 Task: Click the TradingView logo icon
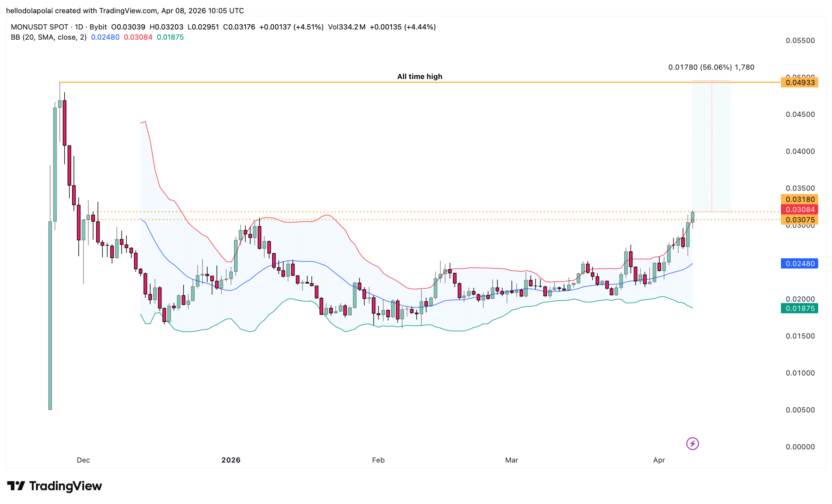click(x=16, y=486)
